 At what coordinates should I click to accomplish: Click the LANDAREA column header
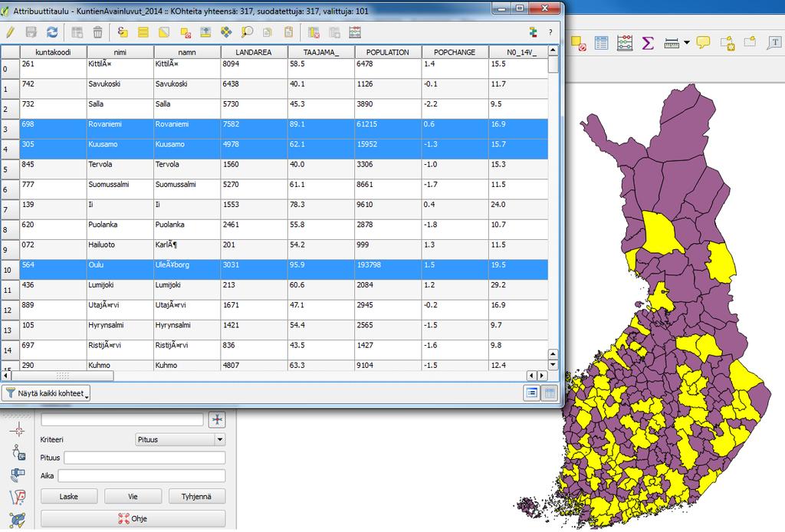(254, 52)
